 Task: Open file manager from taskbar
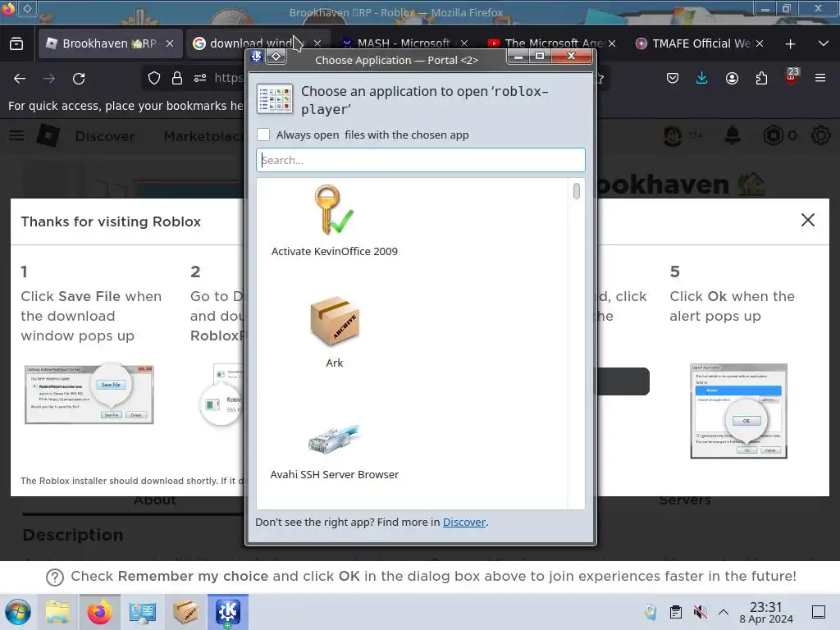pos(57,612)
